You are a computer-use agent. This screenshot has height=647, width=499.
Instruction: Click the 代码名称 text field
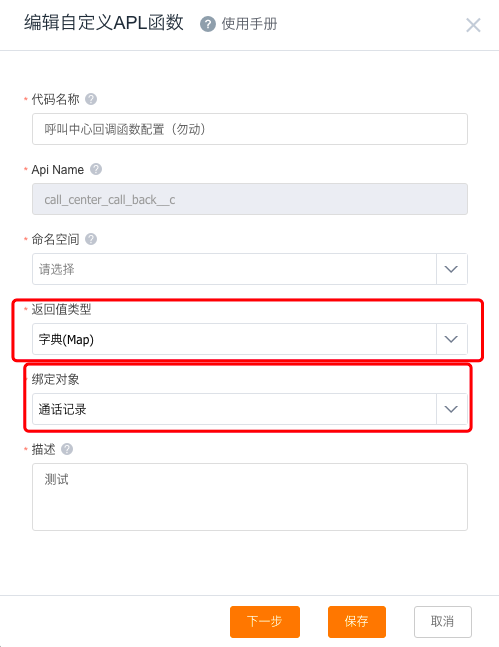tap(250, 129)
